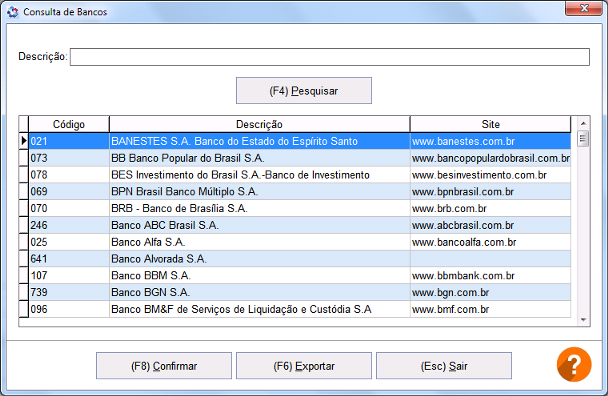Select Banco BM&F de Serviços row

pos(259,309)
